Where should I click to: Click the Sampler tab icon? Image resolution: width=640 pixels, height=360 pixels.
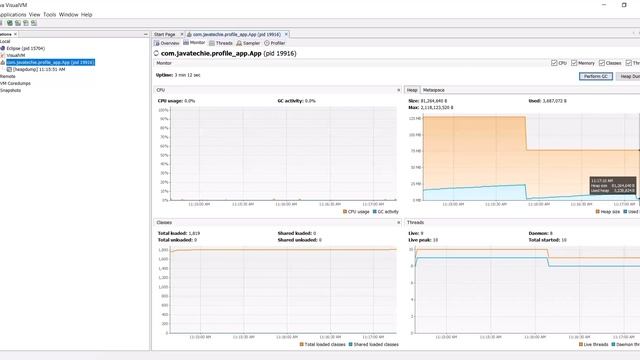click(x=239, y=43)
